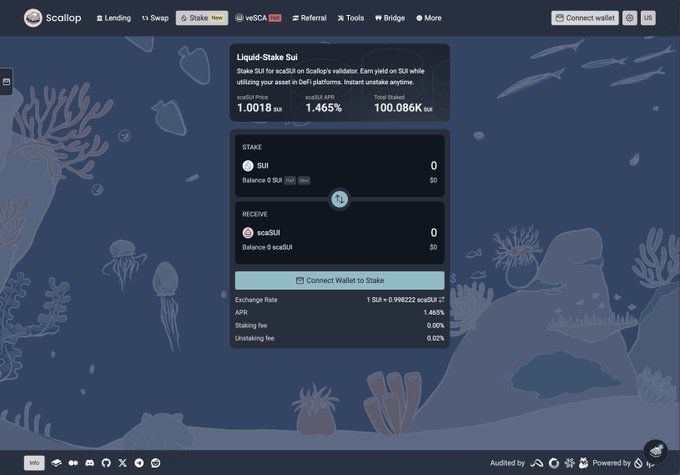This screenshot has height=475, width=680.
Task: Click the Connect wallet button in header
Action: click(x=585, y=18)
